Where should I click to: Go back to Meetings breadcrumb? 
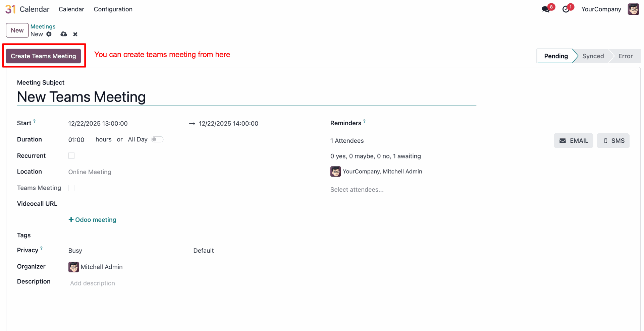[x=43, y=26]
